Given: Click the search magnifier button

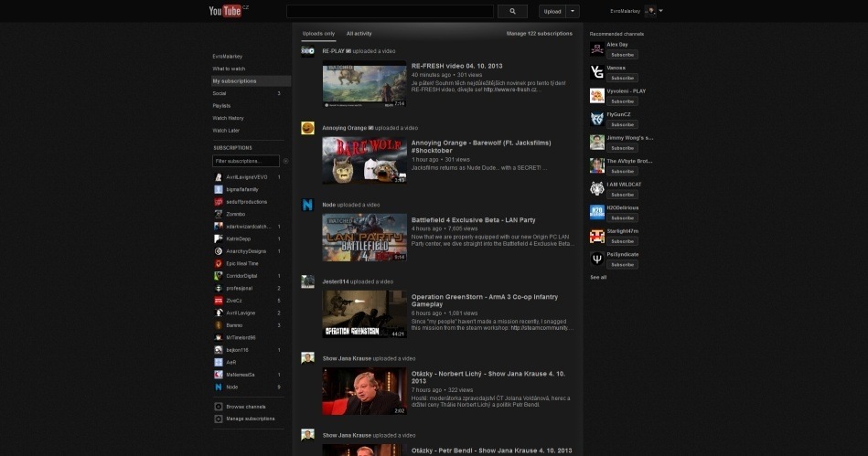Looking at the screenshot, I should pyautogui.click(x=512, y=11).
